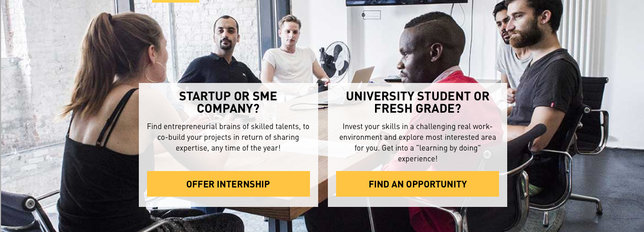Click the man in the white t-shirt
Image resolution: width=644 pixels, height=232 pixels.
tap(289, 51)
